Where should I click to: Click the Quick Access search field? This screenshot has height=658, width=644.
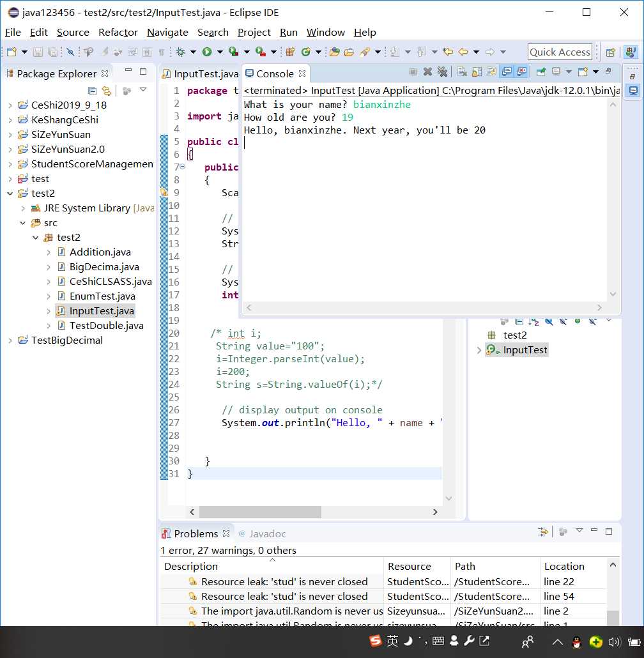(560, 52)
